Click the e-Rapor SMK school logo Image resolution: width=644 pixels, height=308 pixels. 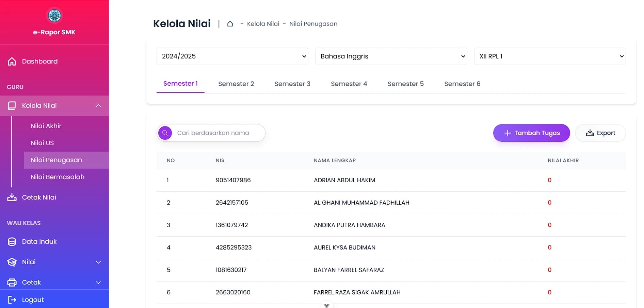pos(54,15)
